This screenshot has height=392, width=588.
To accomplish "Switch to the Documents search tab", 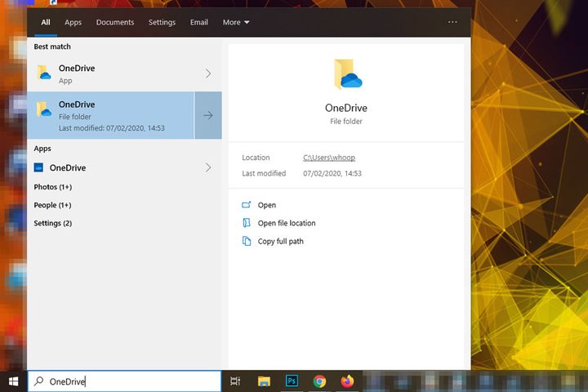I will (x=115, y=22).
